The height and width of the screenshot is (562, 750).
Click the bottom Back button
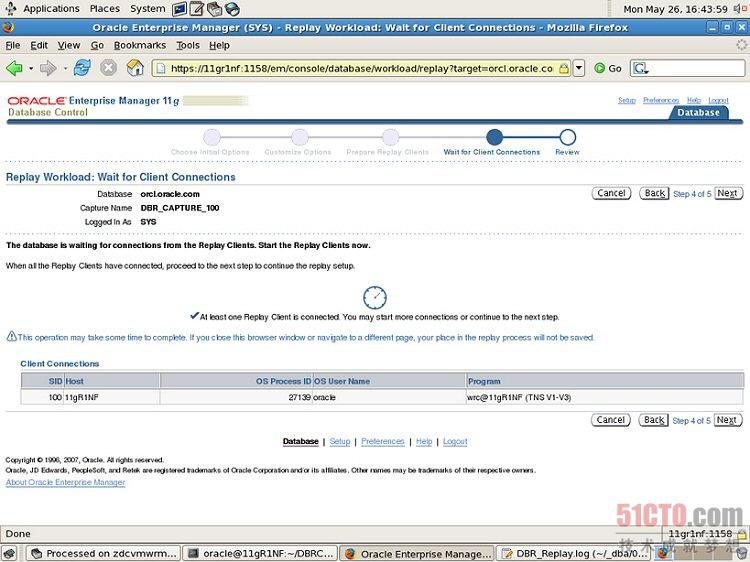tap(654, 420)
